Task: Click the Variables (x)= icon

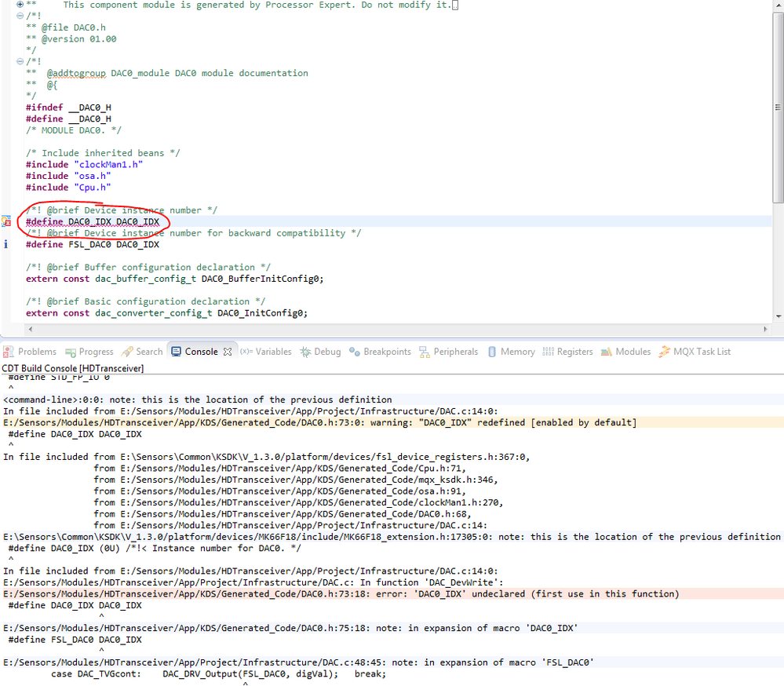Action: click(x=246, y=352)
